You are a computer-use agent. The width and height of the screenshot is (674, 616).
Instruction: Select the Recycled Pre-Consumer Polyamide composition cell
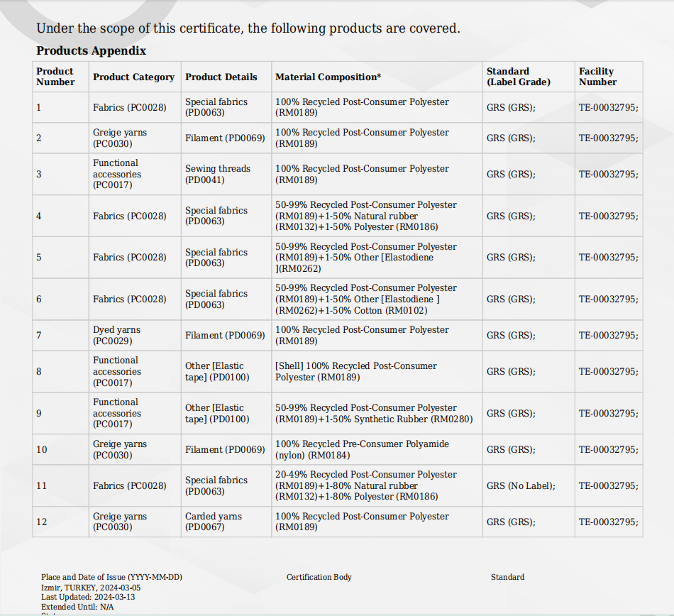tap(362, 449)
